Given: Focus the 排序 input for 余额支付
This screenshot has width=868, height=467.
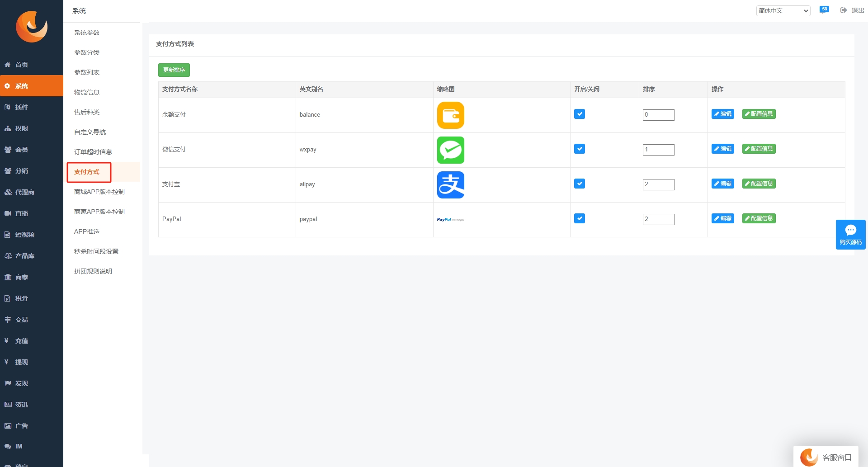Looking at the screenshot, I should pos(659,115).
